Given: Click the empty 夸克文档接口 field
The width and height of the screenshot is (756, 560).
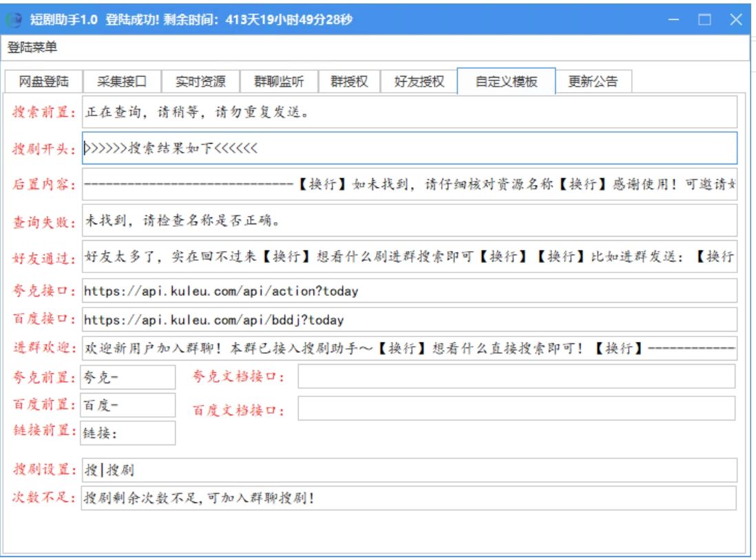Looking at the screenshot, I should 516,376.
